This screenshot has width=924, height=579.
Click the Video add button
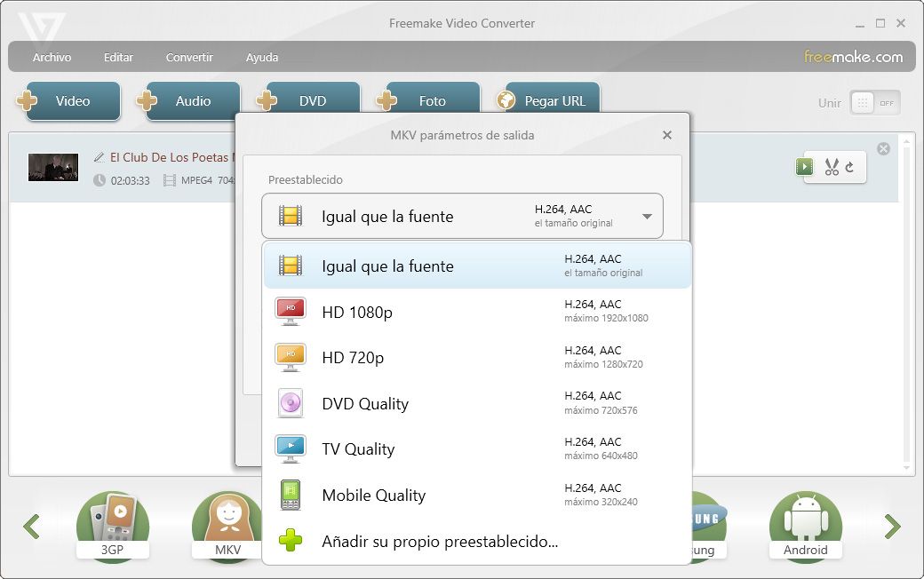[71, 101]
